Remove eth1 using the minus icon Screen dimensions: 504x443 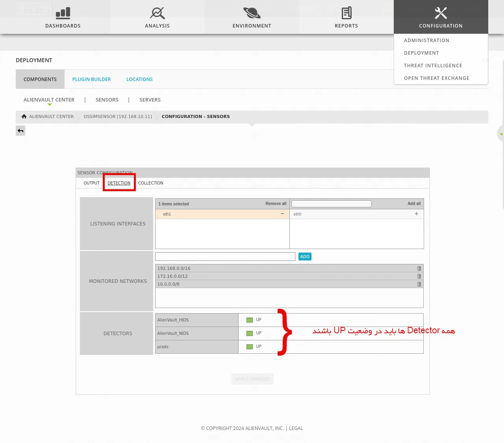[x=282, y=214]
